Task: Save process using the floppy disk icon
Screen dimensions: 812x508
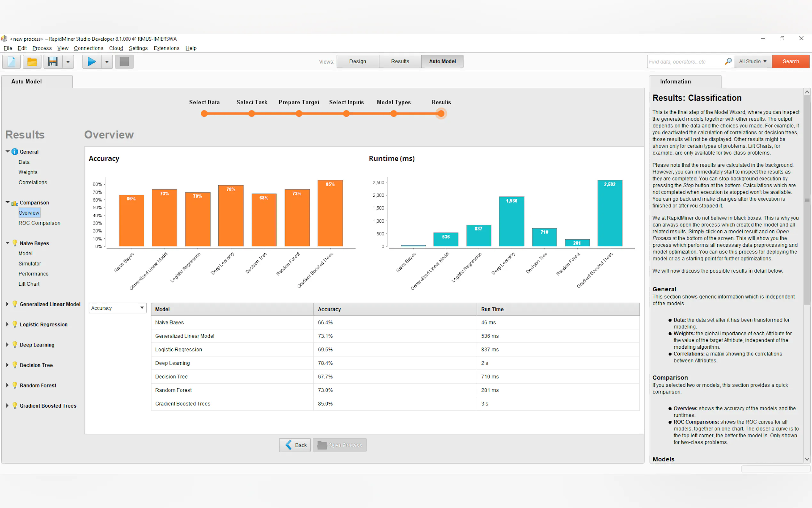Action: click(53, 61)
